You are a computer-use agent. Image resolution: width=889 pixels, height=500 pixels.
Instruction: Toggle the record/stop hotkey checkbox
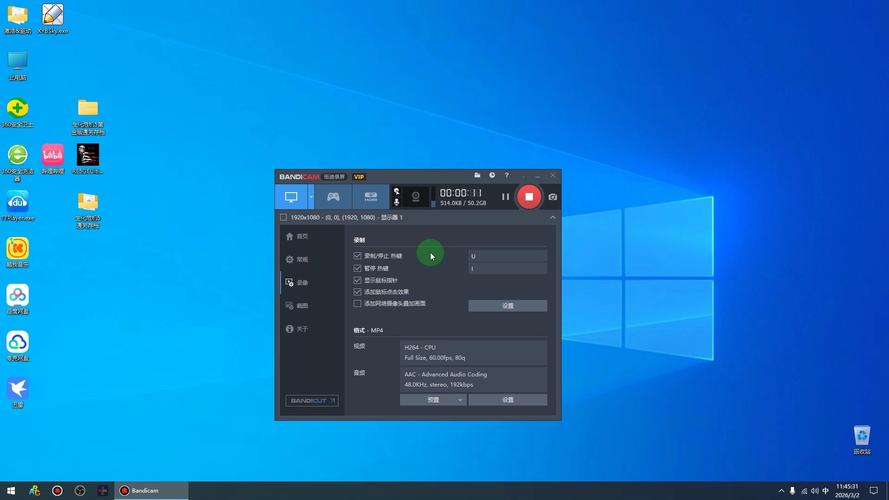(x=357, y=256)
